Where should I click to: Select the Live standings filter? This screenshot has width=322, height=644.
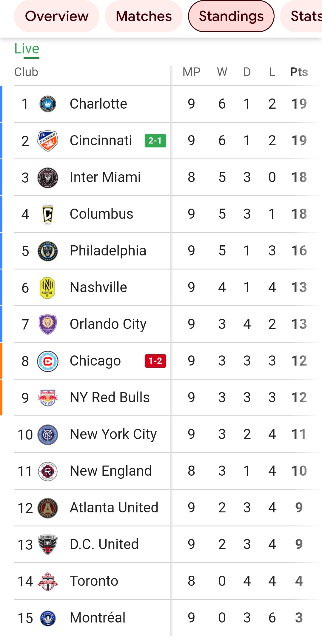(27, 49)
